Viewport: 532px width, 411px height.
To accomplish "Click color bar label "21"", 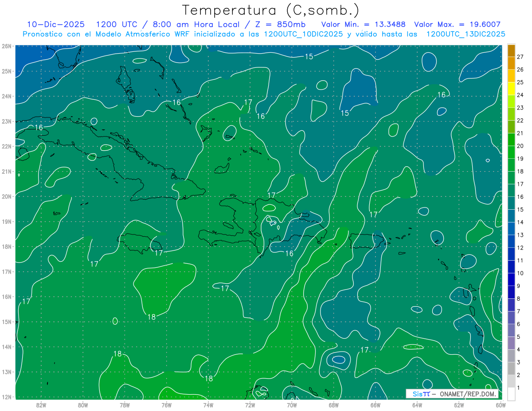I will point(520,133).
